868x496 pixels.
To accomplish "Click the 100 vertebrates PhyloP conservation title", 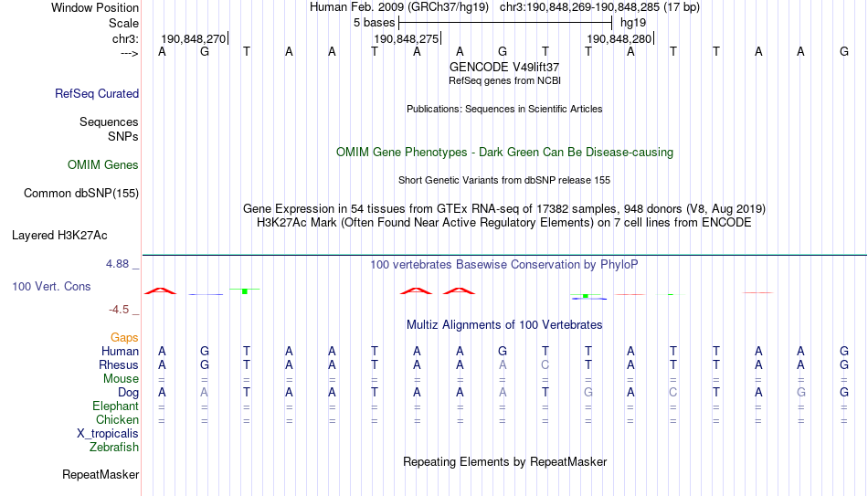I will click(504, 265).
